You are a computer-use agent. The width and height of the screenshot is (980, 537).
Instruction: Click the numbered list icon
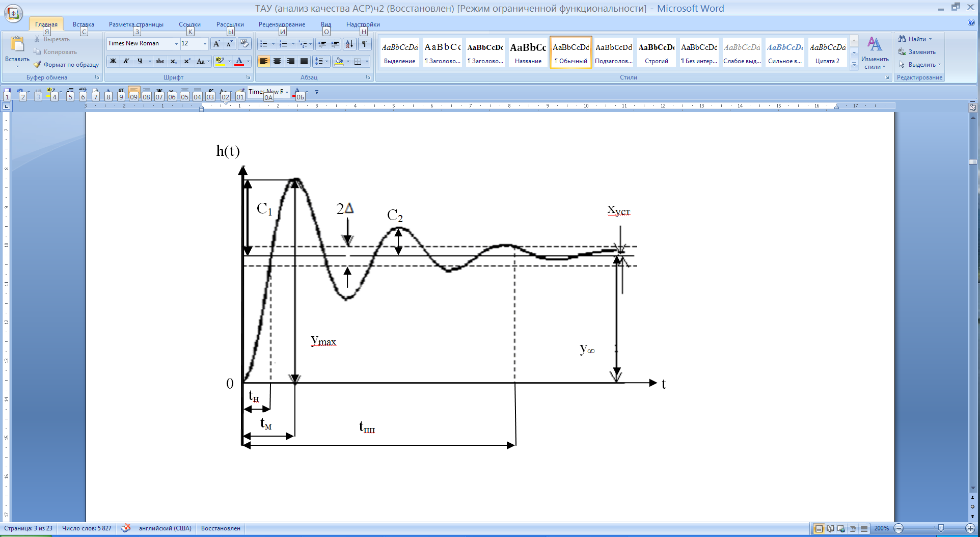[284, 44]
